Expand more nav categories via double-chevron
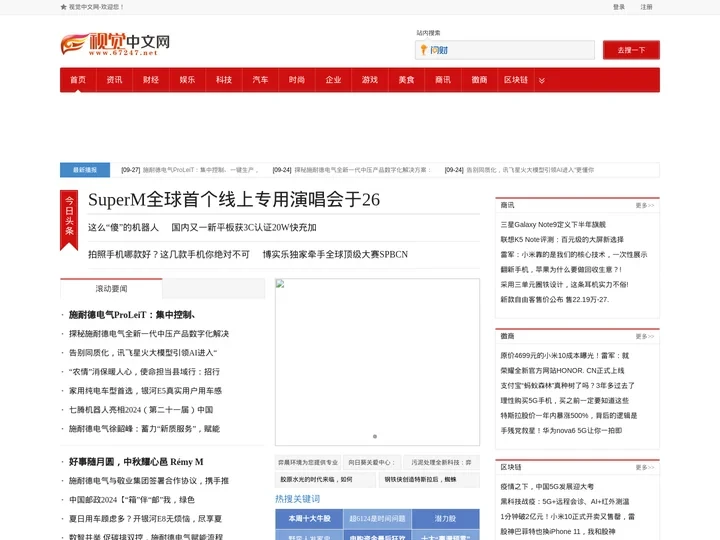Viewport: 720px width, 540px height. tap(542, 80)
